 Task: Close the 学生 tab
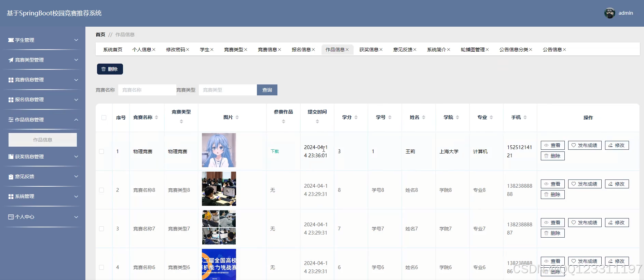pyautogui.click(x=212, y=50)
